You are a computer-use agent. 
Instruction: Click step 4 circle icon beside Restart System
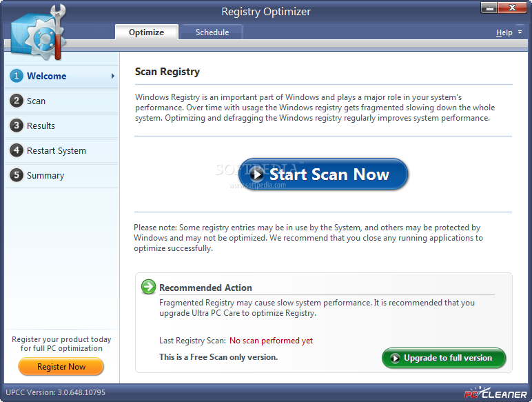tap(17, 150)
